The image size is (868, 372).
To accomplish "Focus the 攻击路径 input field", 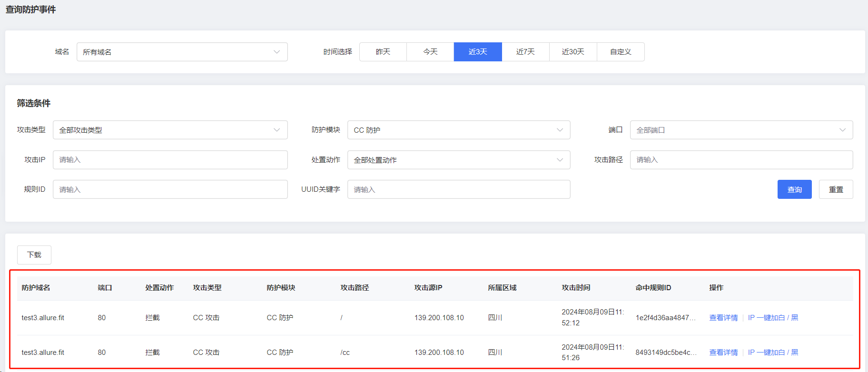I will [x=741, y=160].
